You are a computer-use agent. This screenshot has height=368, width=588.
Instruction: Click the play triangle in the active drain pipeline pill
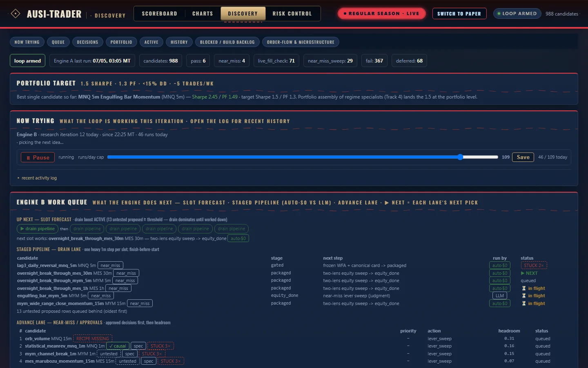coord(22,229)
